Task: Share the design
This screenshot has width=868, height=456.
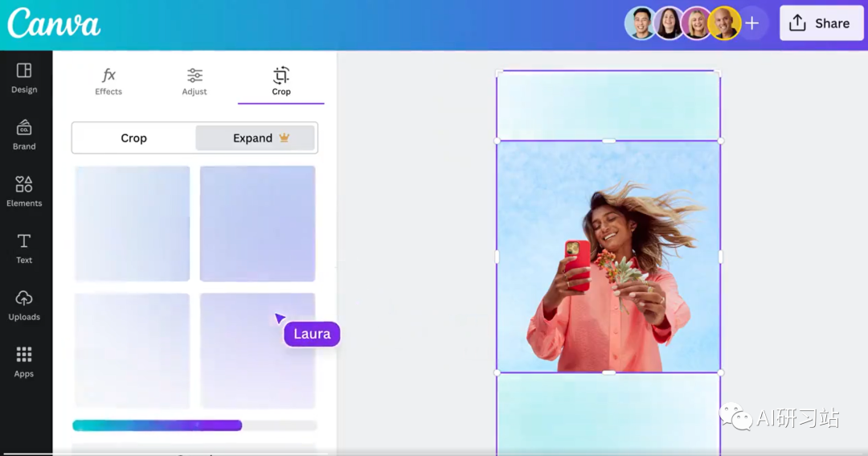Action: coord(821,23)
